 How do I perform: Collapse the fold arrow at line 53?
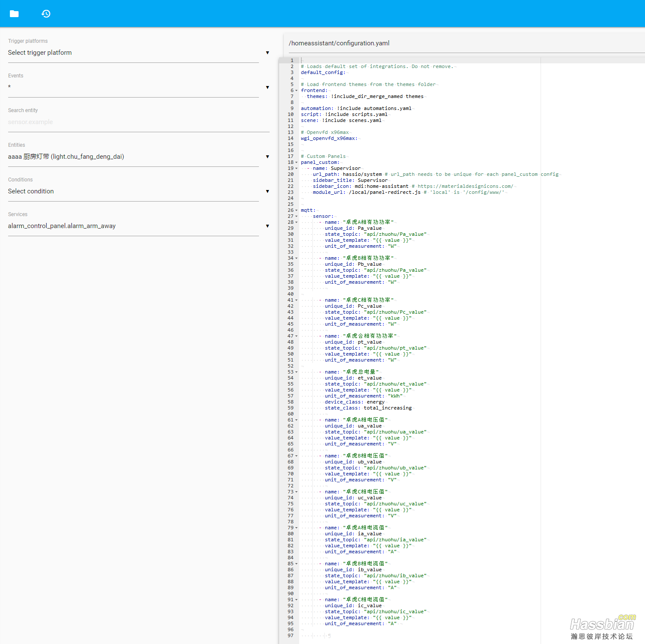297,372
